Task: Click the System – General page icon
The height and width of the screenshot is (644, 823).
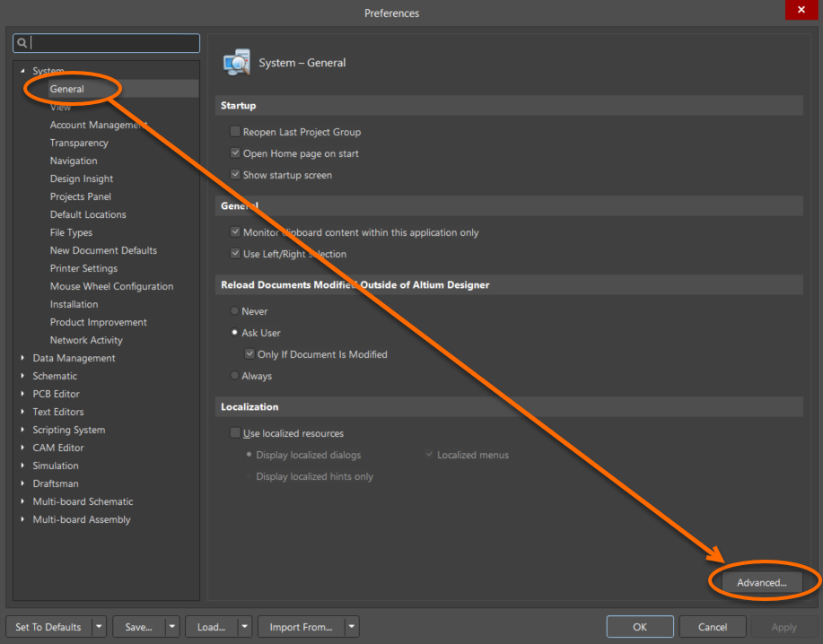Action: pyautogui.click(x=237, y=63)
